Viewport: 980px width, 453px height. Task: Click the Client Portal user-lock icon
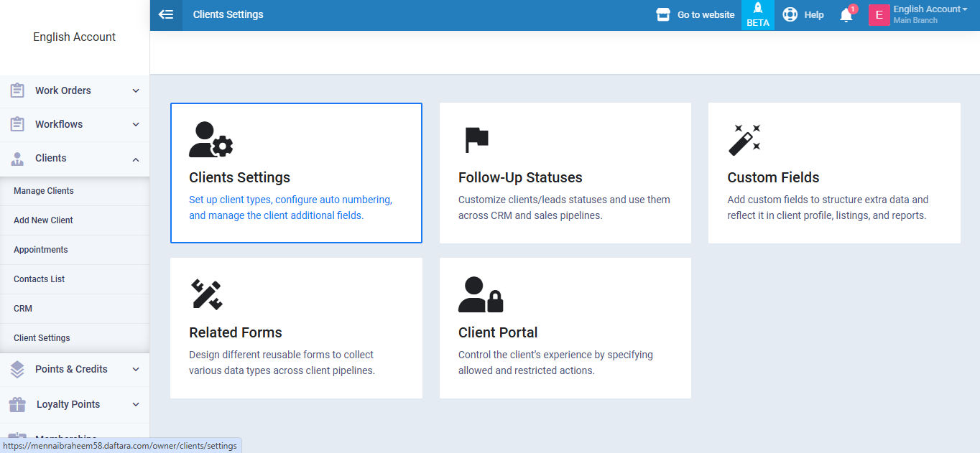coord(480,294)
